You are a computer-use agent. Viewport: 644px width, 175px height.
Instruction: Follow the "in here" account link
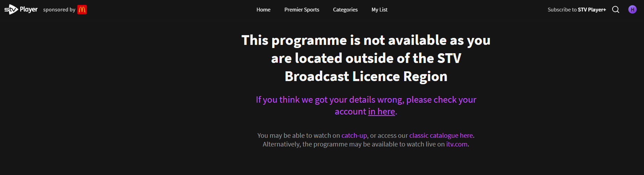[x=382, y=111]
